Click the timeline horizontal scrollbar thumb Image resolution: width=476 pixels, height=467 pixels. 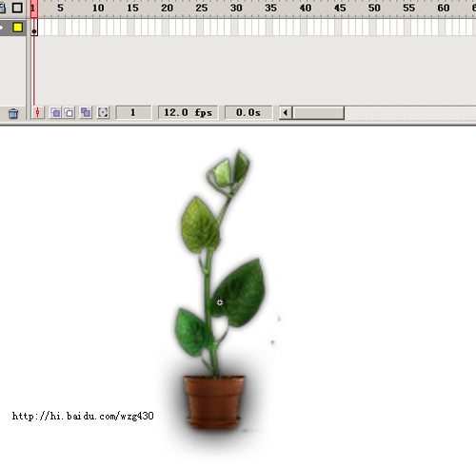coord(318,113)
